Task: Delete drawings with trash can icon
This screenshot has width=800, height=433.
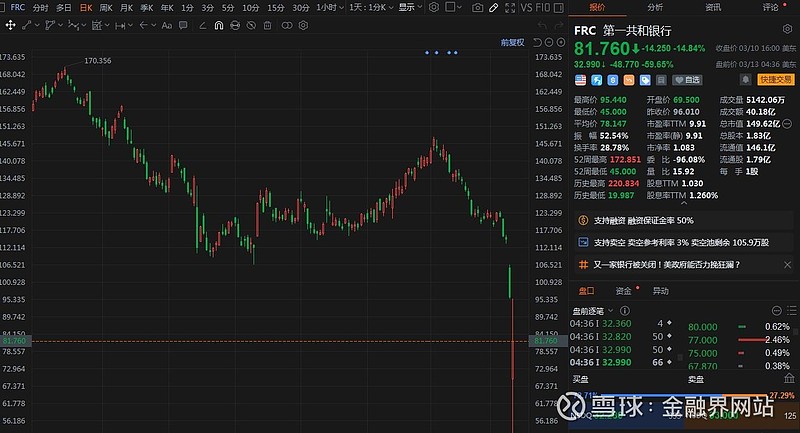Action: pos(267,26)
